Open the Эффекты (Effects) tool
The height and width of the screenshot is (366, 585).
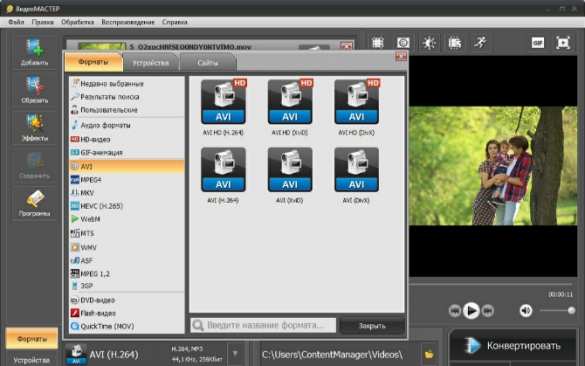34,128
